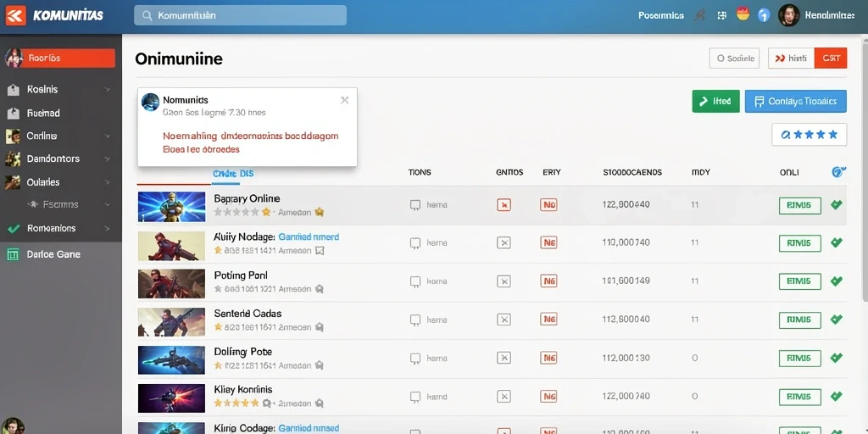Select the orange Roorlös sidebar item
The image size is (868, 434).
click(x=60, y=58)
